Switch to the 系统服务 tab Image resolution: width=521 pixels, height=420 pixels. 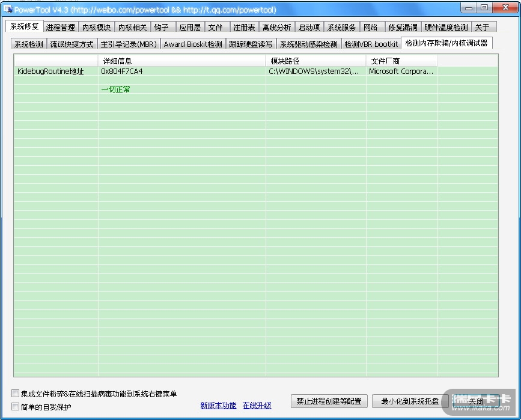(341, 27)
